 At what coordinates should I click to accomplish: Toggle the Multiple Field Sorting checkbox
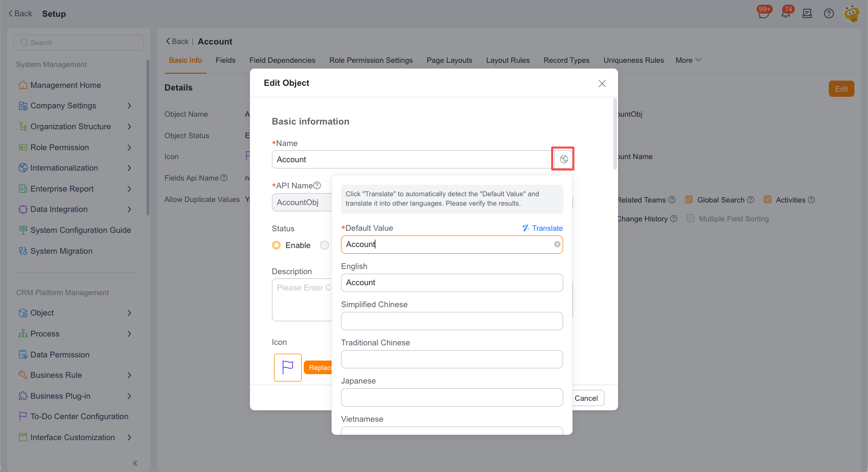coord(691,218)
